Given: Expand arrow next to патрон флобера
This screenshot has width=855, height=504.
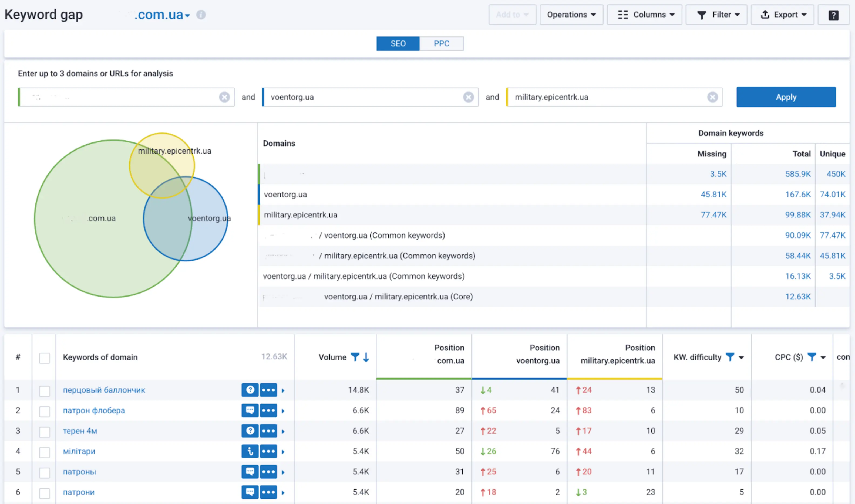Looking at the screenshot, I should pyautogui.click(x=283, y=411).
